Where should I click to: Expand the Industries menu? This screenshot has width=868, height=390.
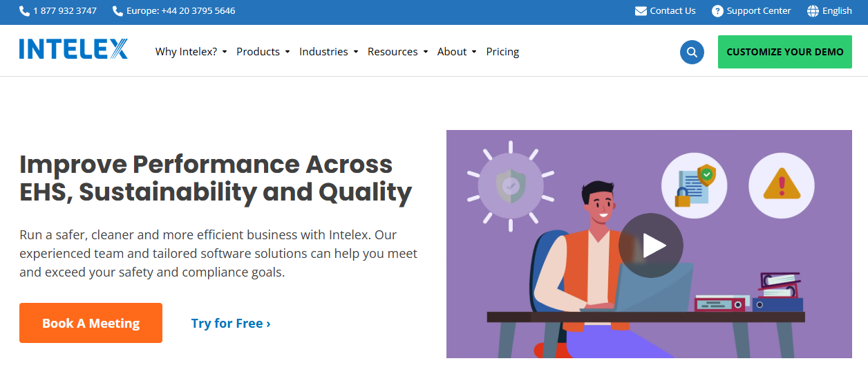pyautogui.click(x=329, y=52)
